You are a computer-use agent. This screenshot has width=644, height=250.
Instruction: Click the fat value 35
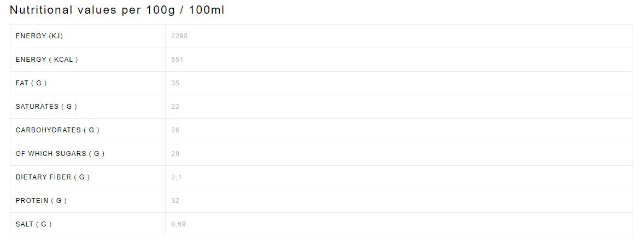pyautogui.click(x=175, y=83)
